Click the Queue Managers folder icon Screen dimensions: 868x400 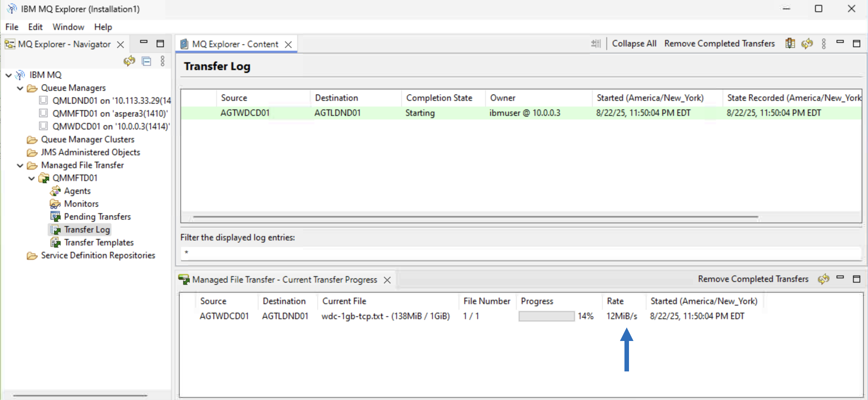(32, 88)
